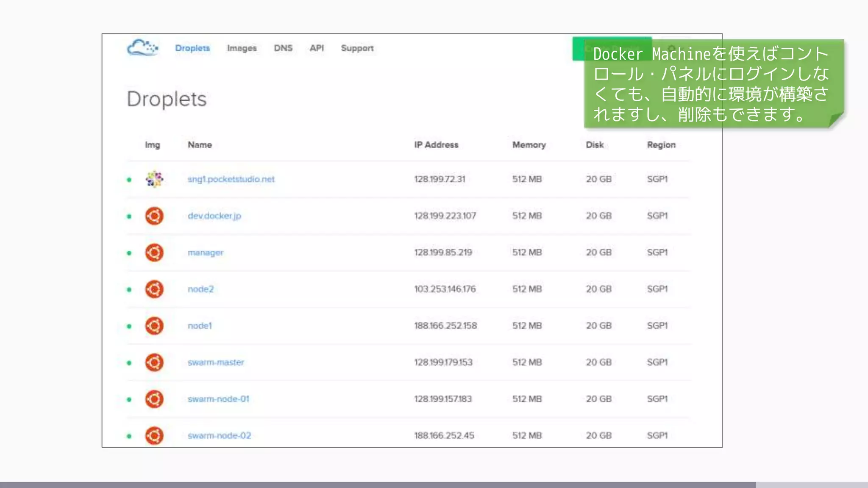The width and height of the screenshot is (868, 488).
Task: Click the green status dot for manager
Action: click(x=129, y=253)
